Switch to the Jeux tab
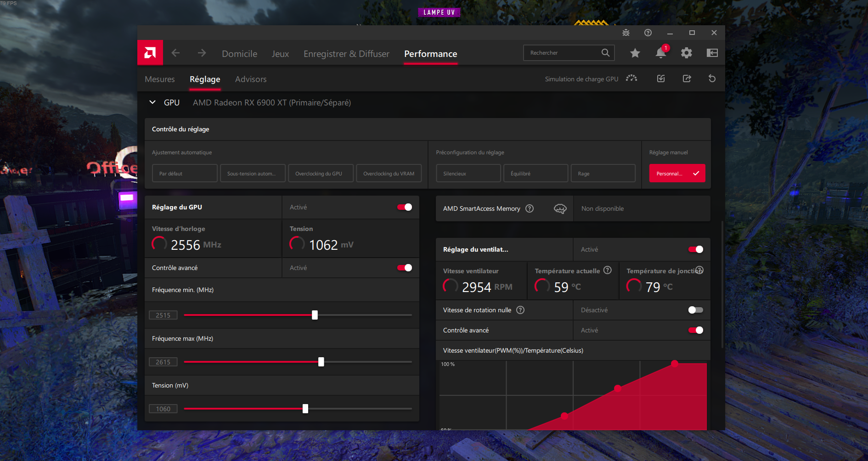This screenshot has width=868, height=461. (x=280, y=54)
